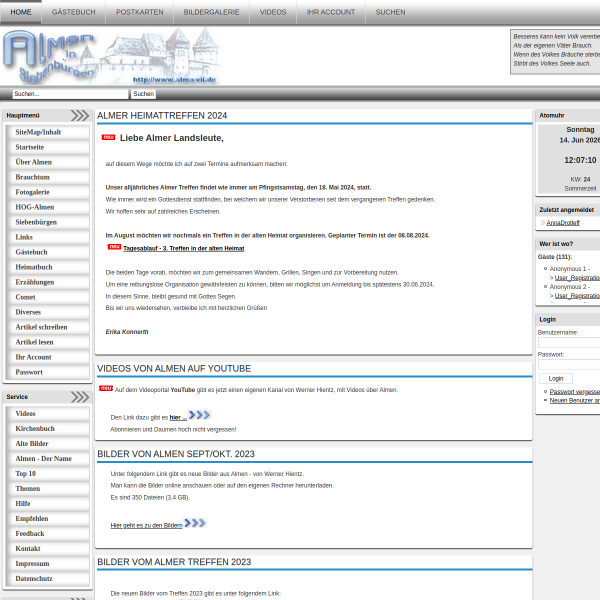This screenshot has height=600, width=600.
Task: Select Themen in Service menu
Action: [x=48, y=489]
